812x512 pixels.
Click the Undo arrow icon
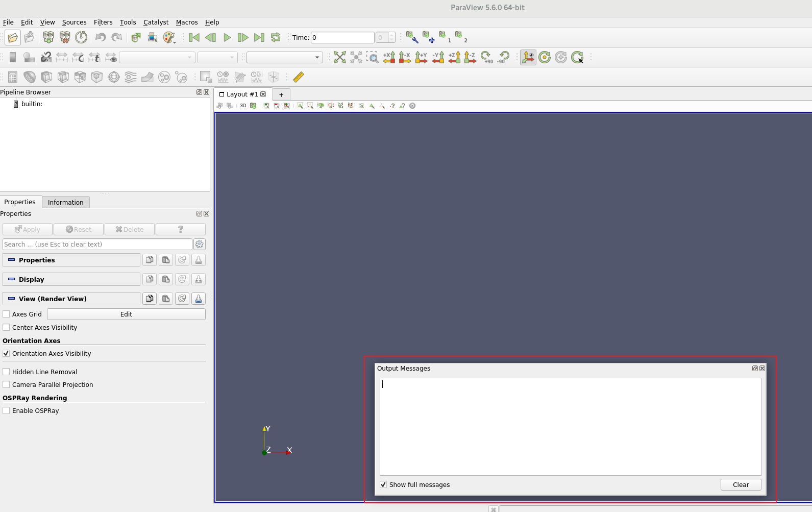(101, 37)
